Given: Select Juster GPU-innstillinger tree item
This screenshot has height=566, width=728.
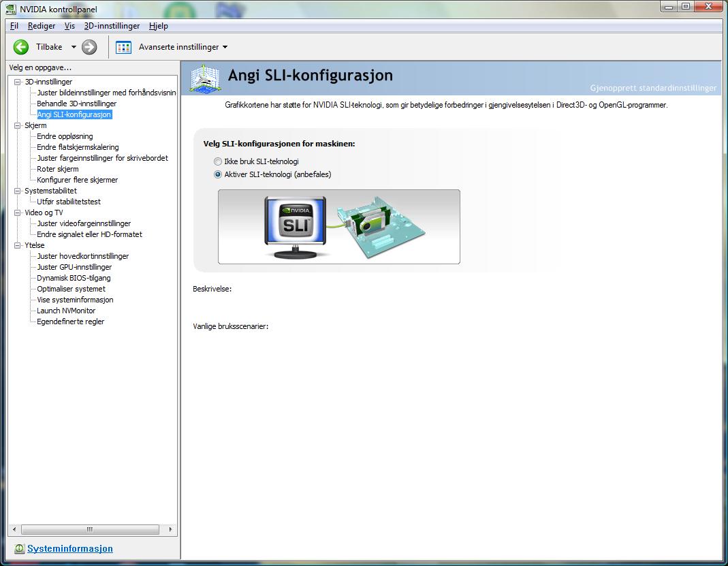Looking at the screenshot, I should (74, 267).
